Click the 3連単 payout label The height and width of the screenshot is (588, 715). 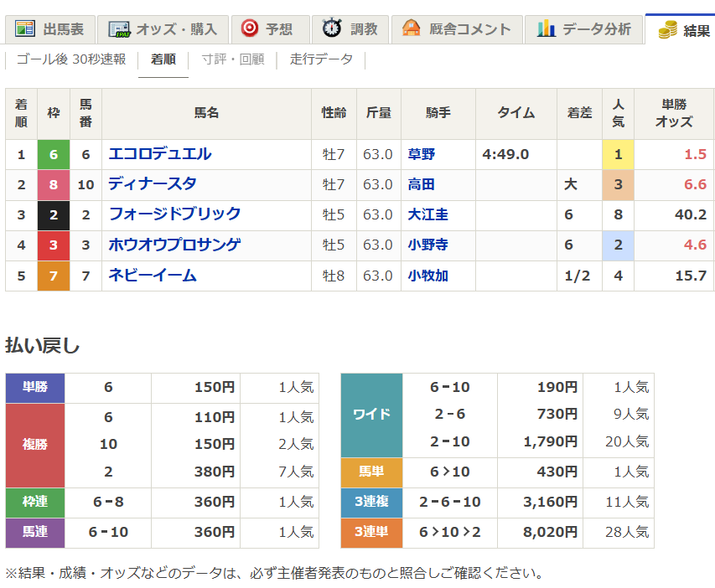[371, 532]
